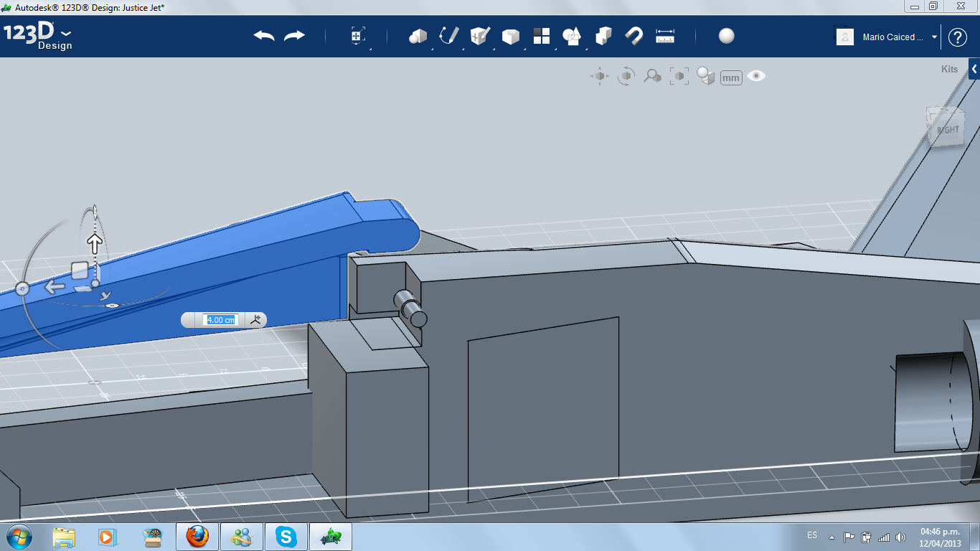Click the coordinate axis toggle beside distance field

click(x=255, y=320)
